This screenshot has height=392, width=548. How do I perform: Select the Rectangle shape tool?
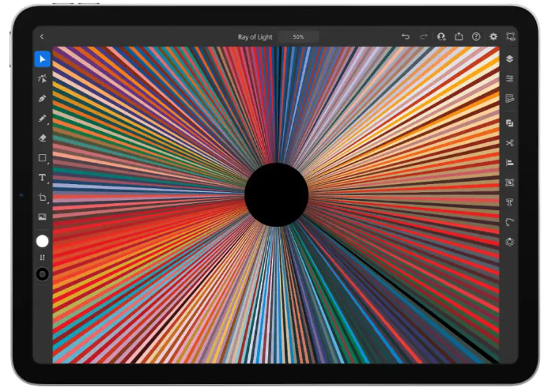tap(42, 158)
